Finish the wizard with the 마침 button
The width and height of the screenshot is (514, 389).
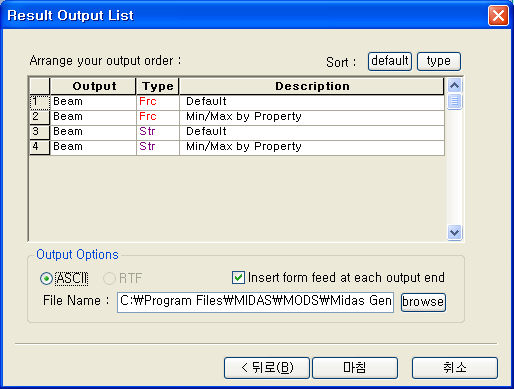coord(355,368)
